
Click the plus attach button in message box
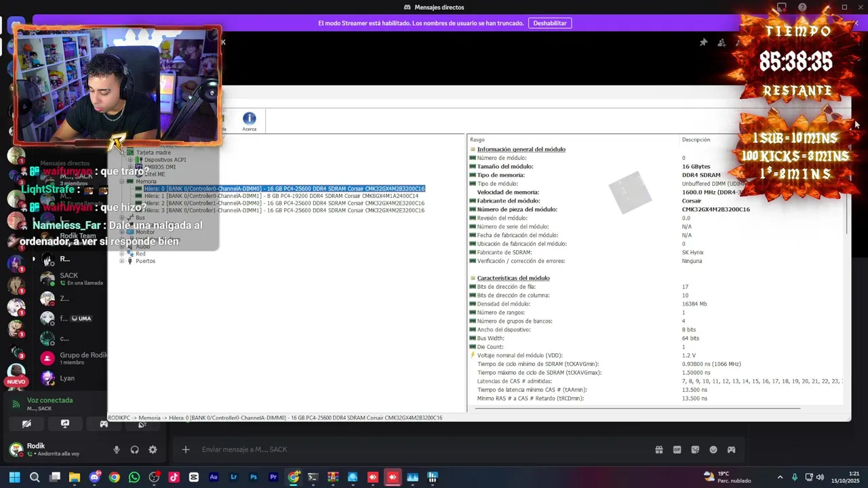pyautogui.click(x=185, y=449)
